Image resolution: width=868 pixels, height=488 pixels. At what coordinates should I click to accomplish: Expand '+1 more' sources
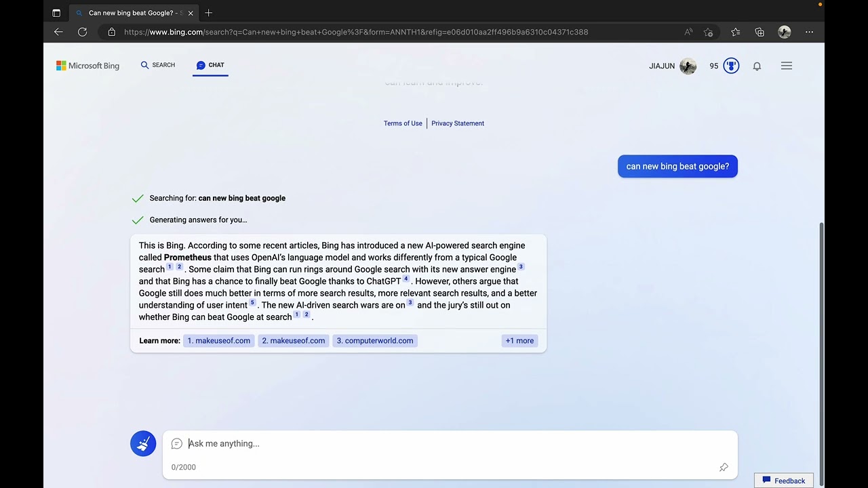(519, 341)
